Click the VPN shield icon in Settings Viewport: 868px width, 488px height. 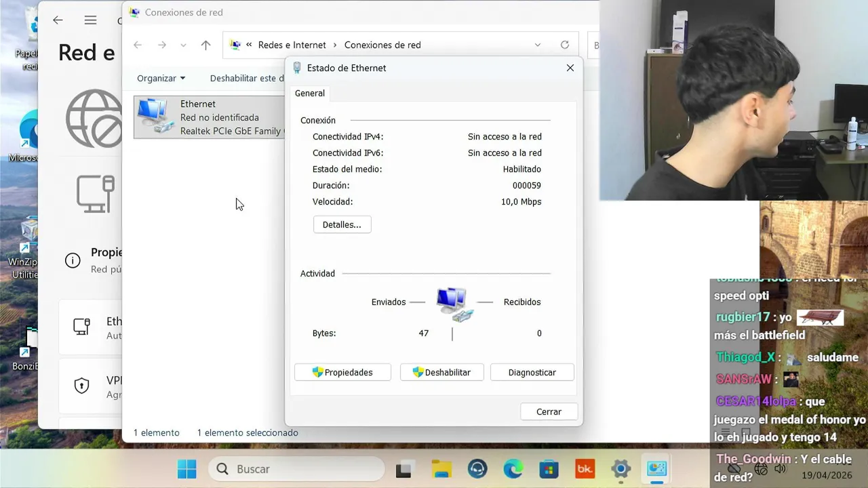[x=81, y=386]
